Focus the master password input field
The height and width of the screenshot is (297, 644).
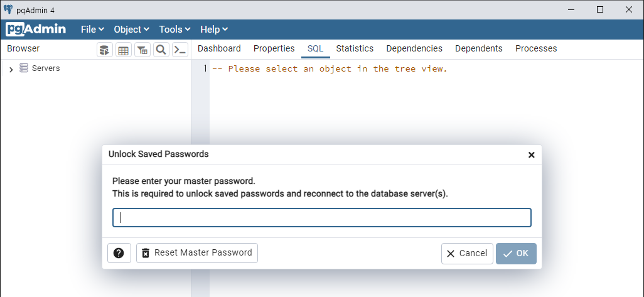[x=322, y=217]
